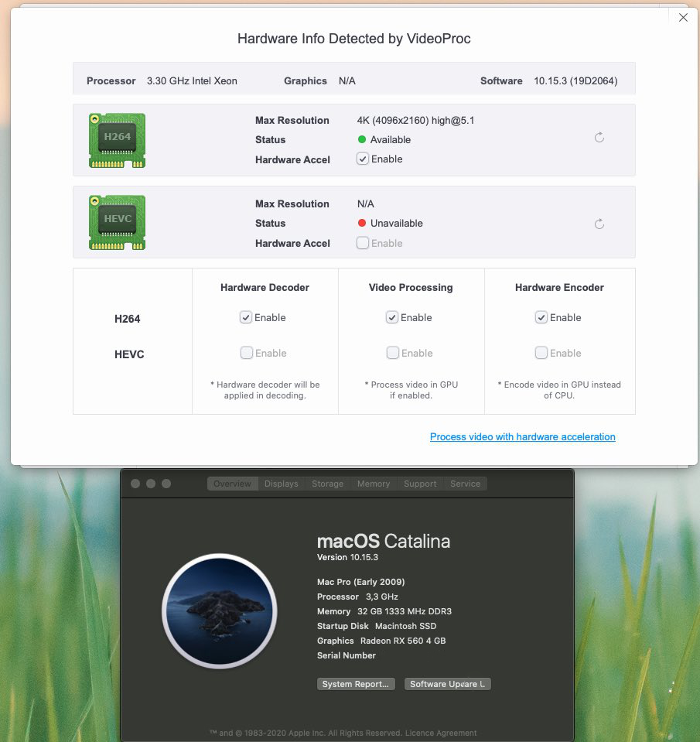Switch to Displays tab in About This Mac
Viewport: 700px width, 742px height.
282,484
